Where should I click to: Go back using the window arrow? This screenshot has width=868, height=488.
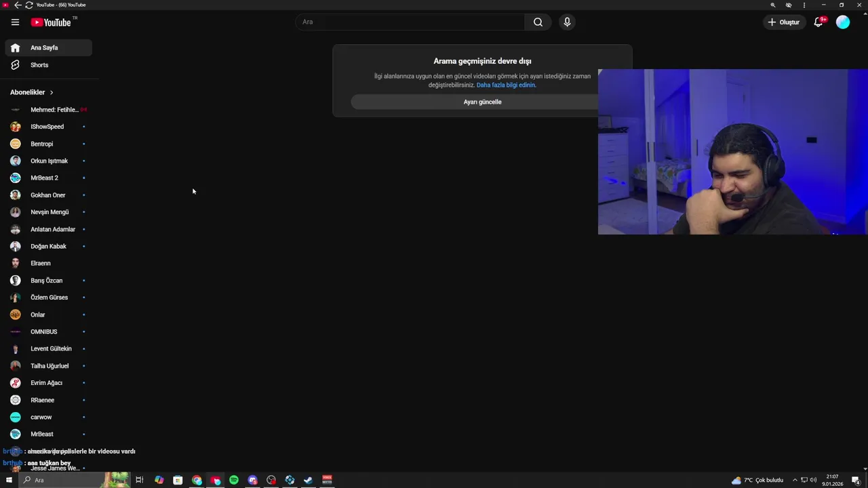point(18,5)
